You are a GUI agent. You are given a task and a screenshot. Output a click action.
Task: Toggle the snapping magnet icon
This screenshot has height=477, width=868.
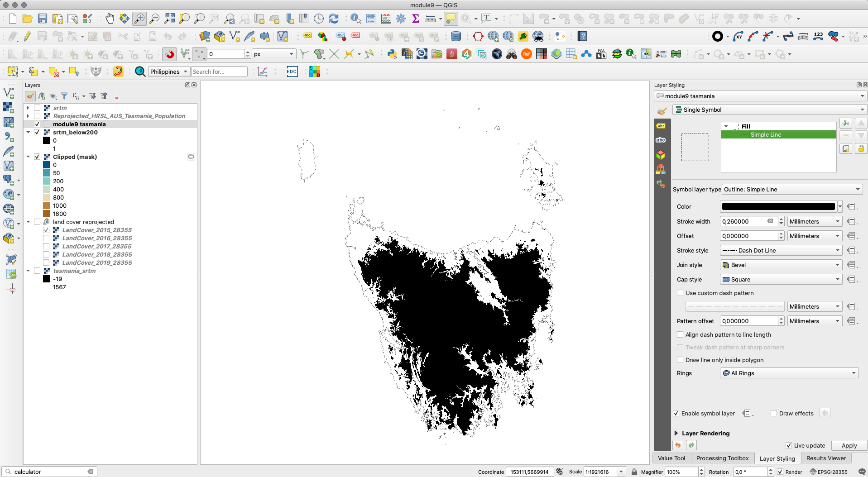click(169, 54)
